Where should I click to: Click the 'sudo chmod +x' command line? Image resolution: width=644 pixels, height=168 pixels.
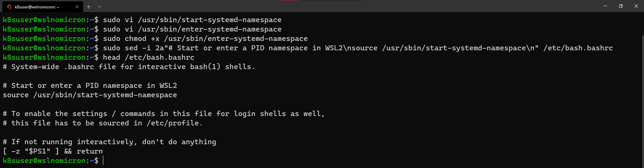tap(205, 39)
